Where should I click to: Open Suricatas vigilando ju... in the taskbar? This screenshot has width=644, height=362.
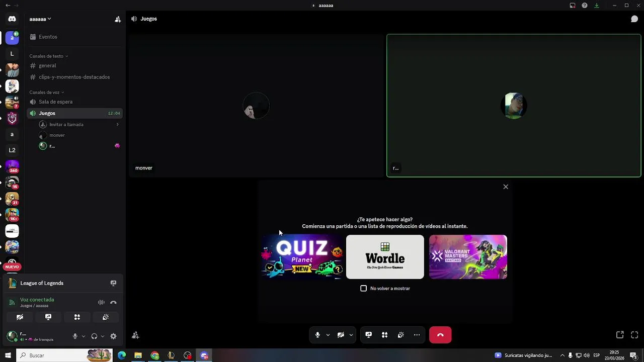[x=524, y=355]
